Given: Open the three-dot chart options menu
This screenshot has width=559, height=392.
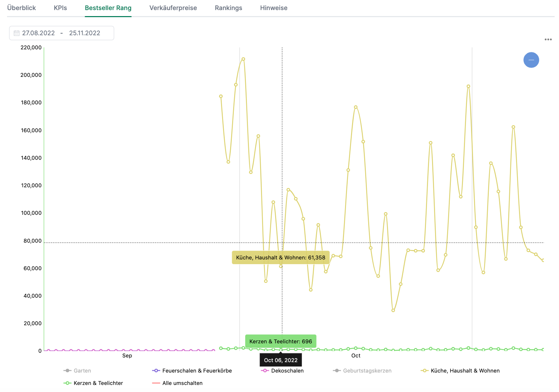Looking at the screenshot, I should coord(548,39).
